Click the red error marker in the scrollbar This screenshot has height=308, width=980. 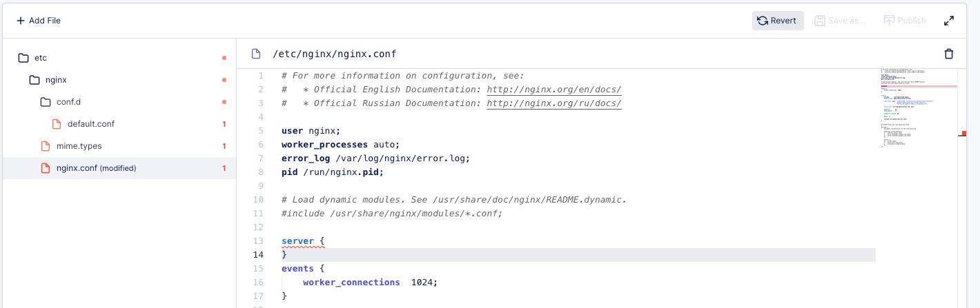(963, 133)
